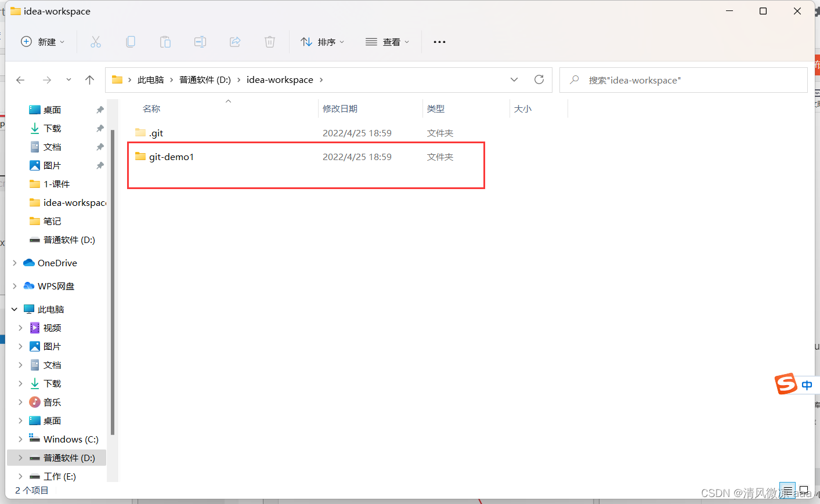Expand the OneDrive tree node
The height and width of the screenshot is (504, 820).
(15, 263)
